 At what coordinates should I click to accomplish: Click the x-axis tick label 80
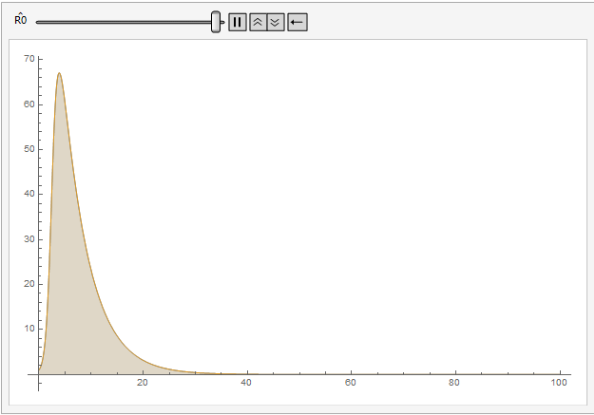(454, 382)
